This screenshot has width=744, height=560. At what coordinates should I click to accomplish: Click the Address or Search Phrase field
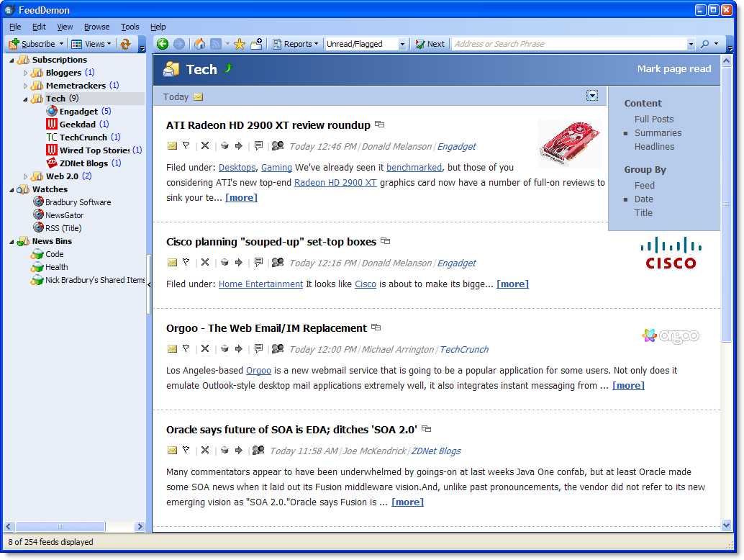[x=569, y=44]
